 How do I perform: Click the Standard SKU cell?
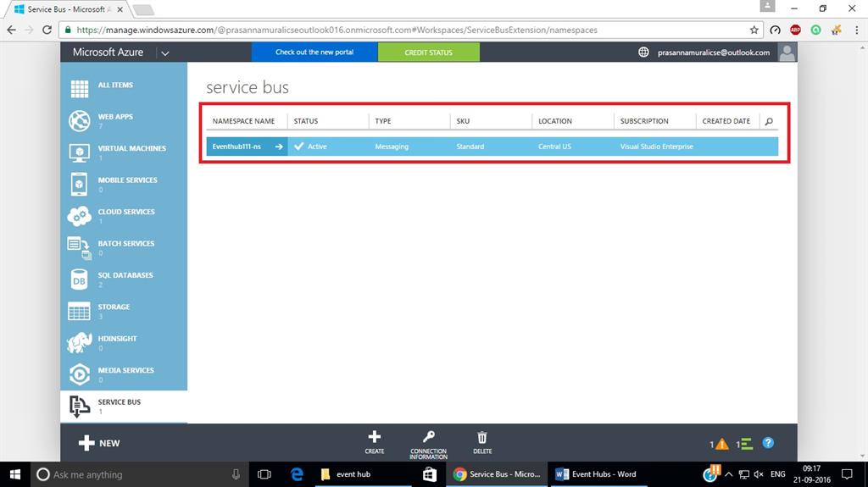point(470,147)
